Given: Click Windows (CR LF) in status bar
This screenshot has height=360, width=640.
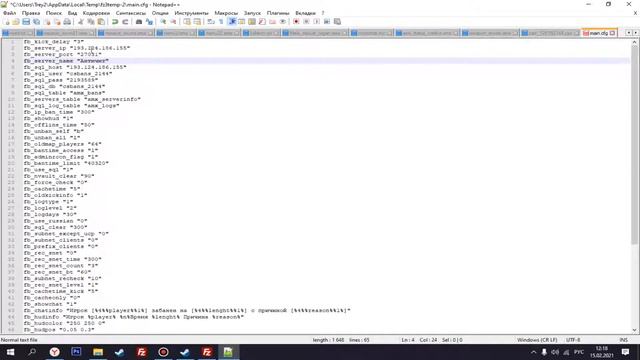Looking at the screenshot, I should click(x=537, y=340).
